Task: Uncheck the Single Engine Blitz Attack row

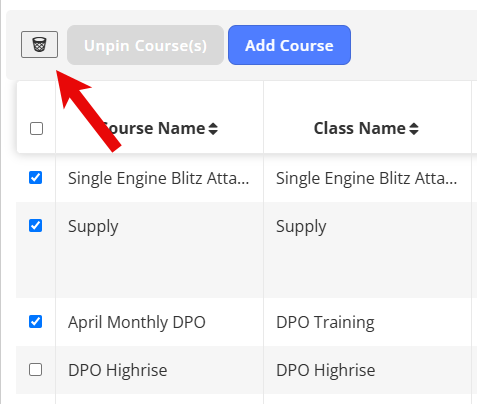Action: 35,178
